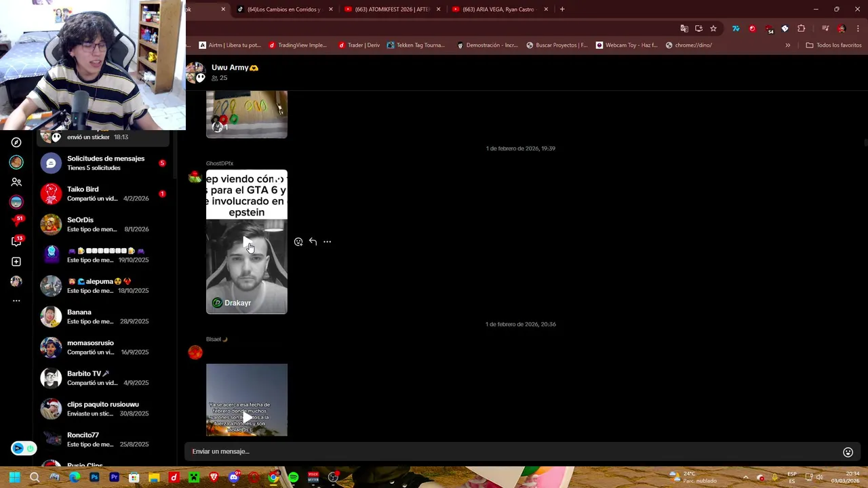The height and width of the screenshot is (488, 868).
Task: Open the febrero sky video from Bisael
Action: [x=247, y=400]
